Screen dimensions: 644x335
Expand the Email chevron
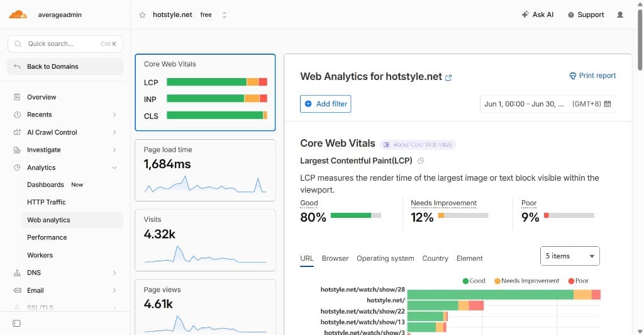(114, 291)
